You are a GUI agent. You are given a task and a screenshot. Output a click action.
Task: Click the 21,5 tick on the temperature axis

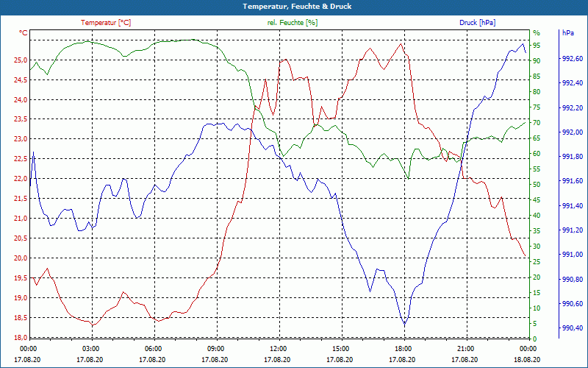pyautogui.click(x=21, y=199)
